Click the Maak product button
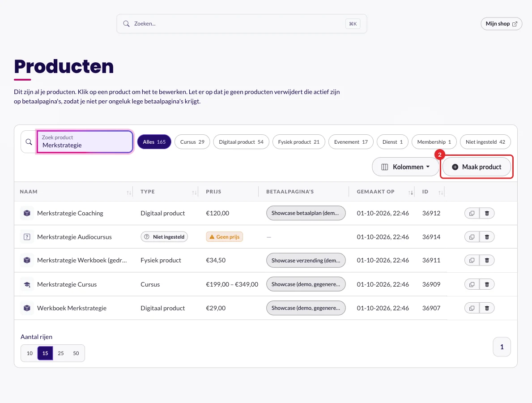The image size is (532, 403). (x=477, y=167)
